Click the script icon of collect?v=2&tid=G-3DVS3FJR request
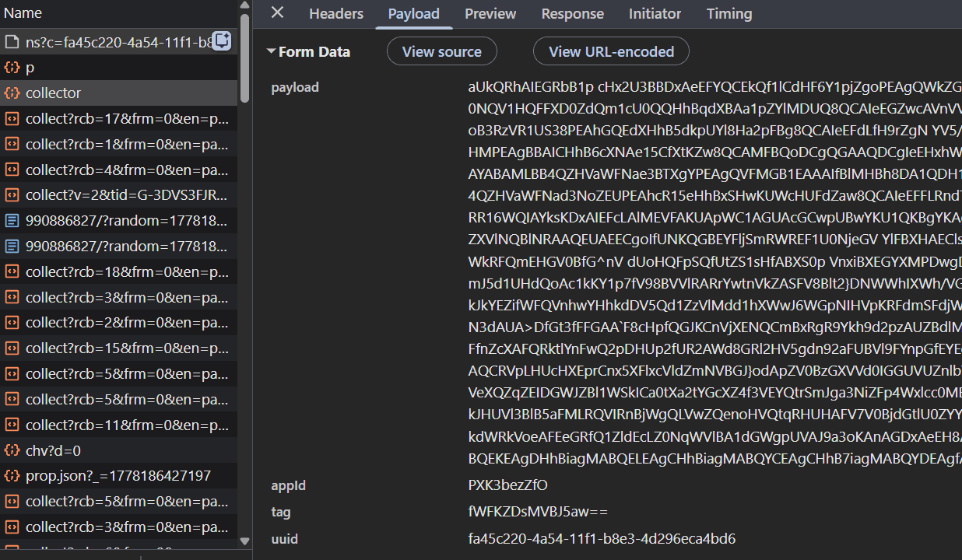The height and width of the screenshot is (560, 962). [12, 195]
